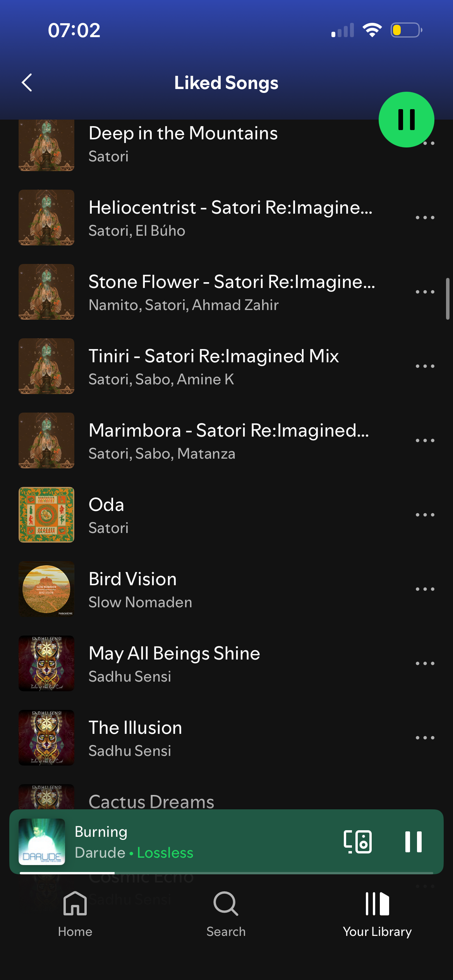This screenshot has height=980, width=453.
Task: Pause Burning in the mini player
Action: click(413, 842)
